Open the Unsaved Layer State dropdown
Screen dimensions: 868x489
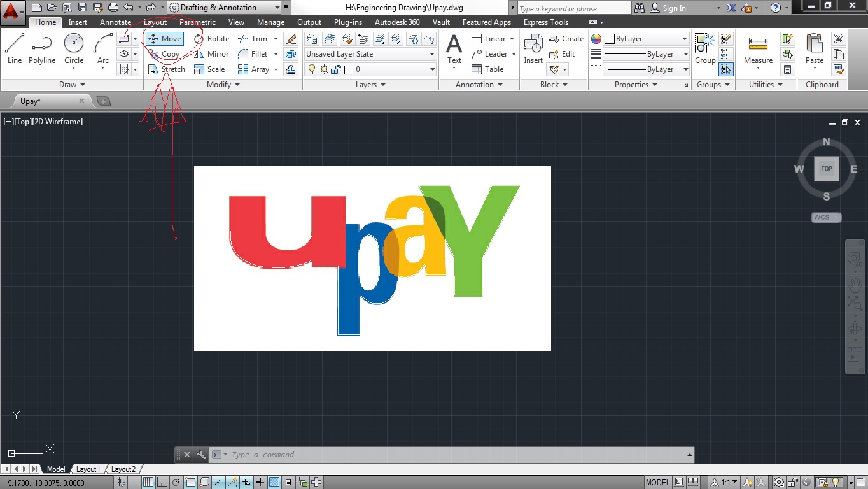[370, 54]
